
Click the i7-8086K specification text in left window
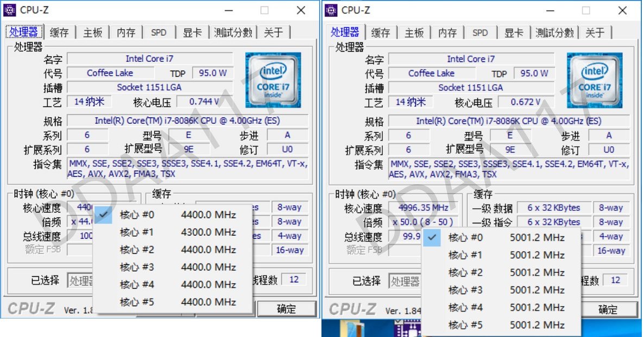coord(187,121)
